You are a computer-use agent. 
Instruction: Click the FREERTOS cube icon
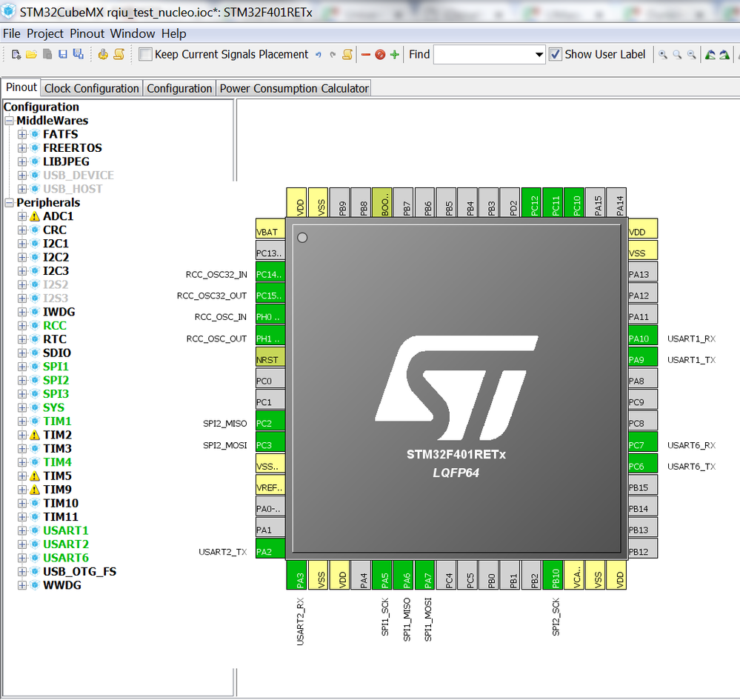(x=35, y=147)
